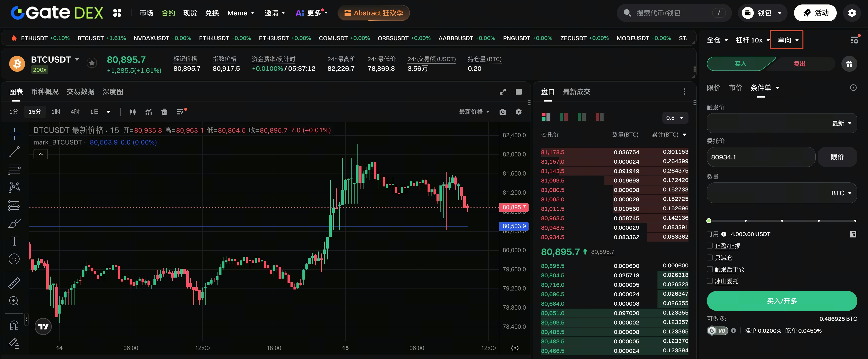Open the chart indicators icon
The height and width of the screenshot is (359, 868).
[x=148, y=112]
